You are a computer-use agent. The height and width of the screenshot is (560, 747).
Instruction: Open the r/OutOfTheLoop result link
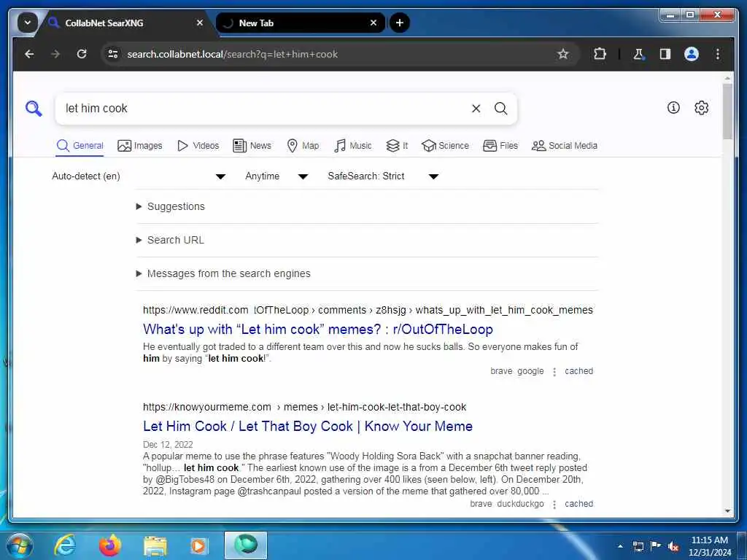[x=318, y=329]
